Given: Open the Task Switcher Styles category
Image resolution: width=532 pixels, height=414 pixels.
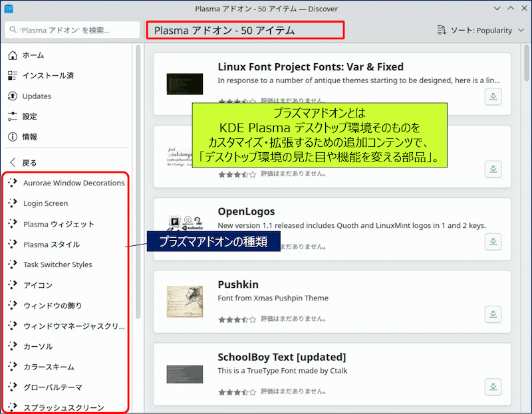Looking at the screenshot, I should pyautogui.click(x=57, y=264).
